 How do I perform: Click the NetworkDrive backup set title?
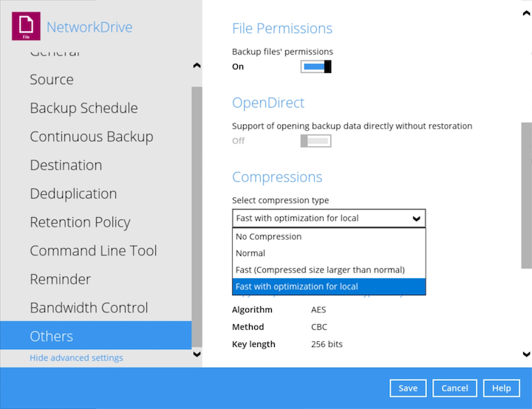89,27
